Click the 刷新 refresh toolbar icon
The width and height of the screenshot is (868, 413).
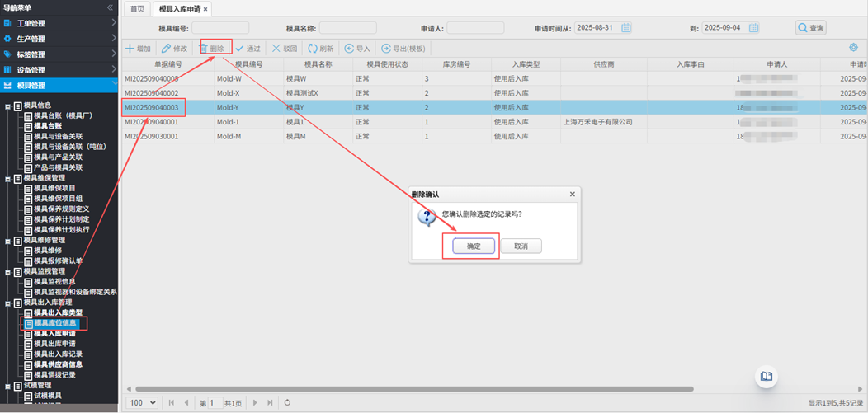tap(313, 49)
